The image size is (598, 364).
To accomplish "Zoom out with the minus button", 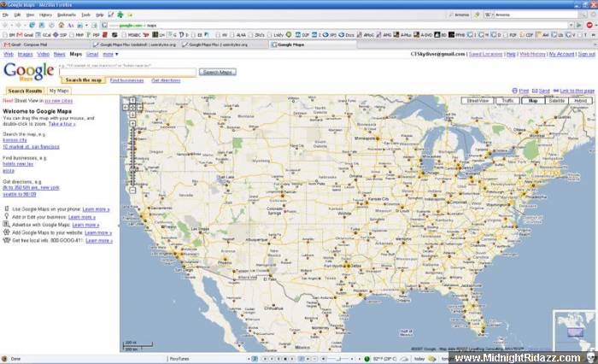I will click(x=132, y=190).
